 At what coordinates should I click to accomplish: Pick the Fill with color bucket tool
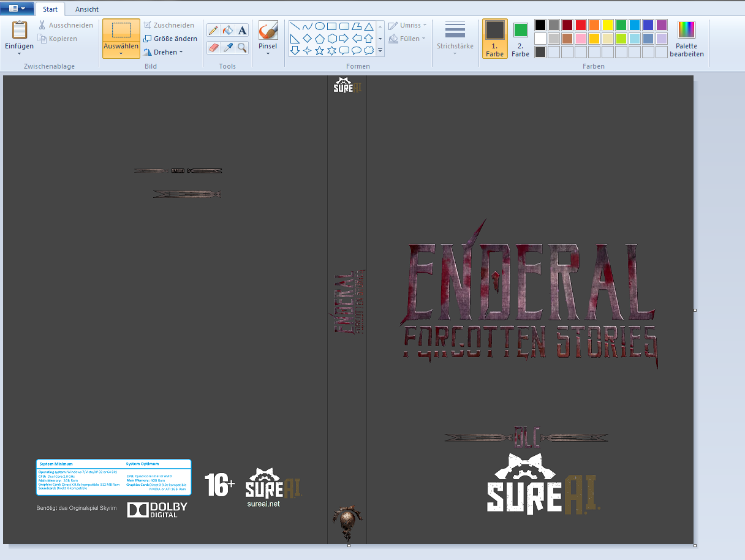(228, 31)
